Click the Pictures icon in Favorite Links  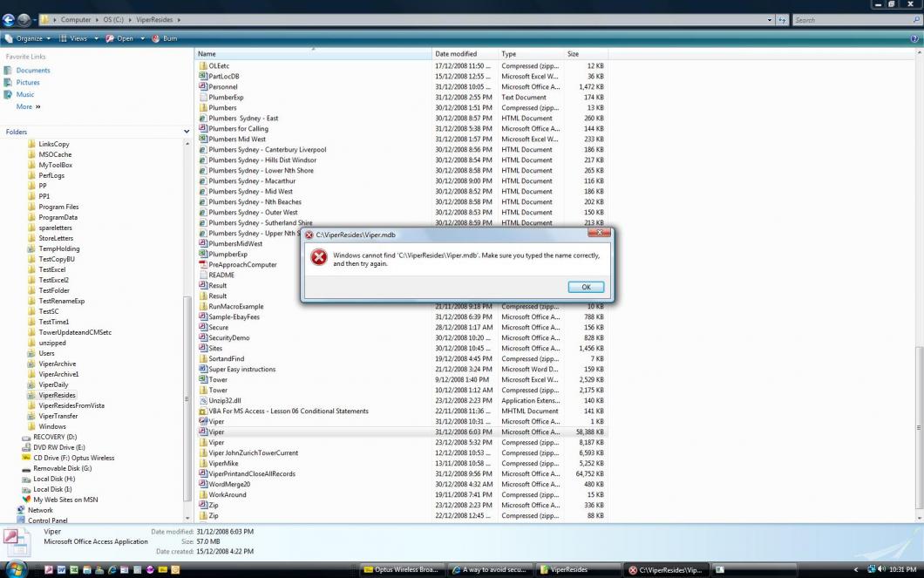point(8,83)
